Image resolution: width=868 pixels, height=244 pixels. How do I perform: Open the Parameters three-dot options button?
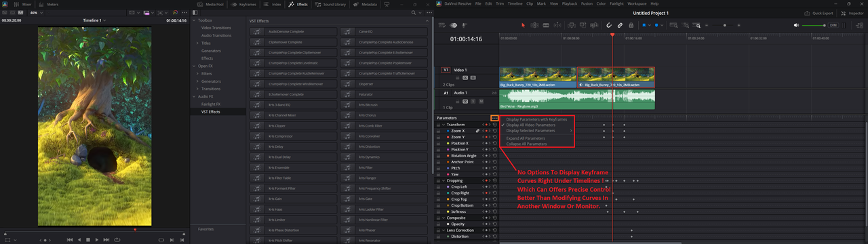coord(494,118)
